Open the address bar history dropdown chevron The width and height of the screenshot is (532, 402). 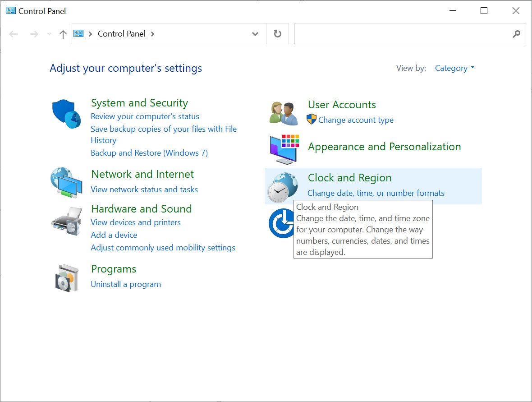tap(255, 34)
